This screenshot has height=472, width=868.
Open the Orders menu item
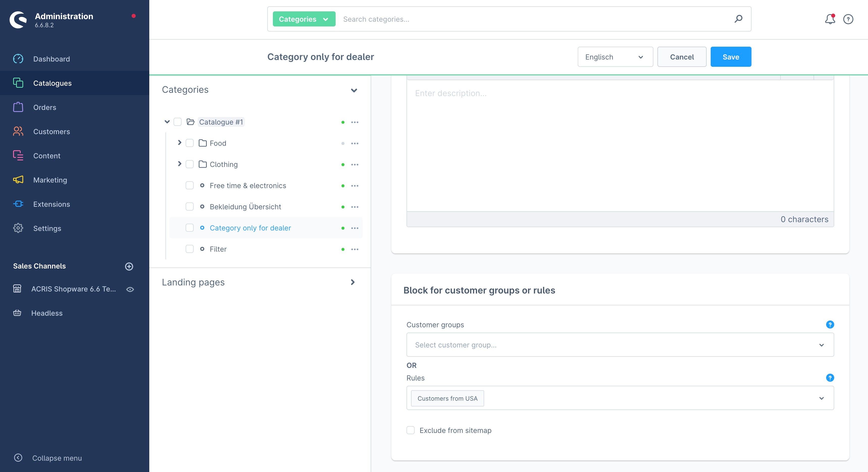tap(45, 107)
